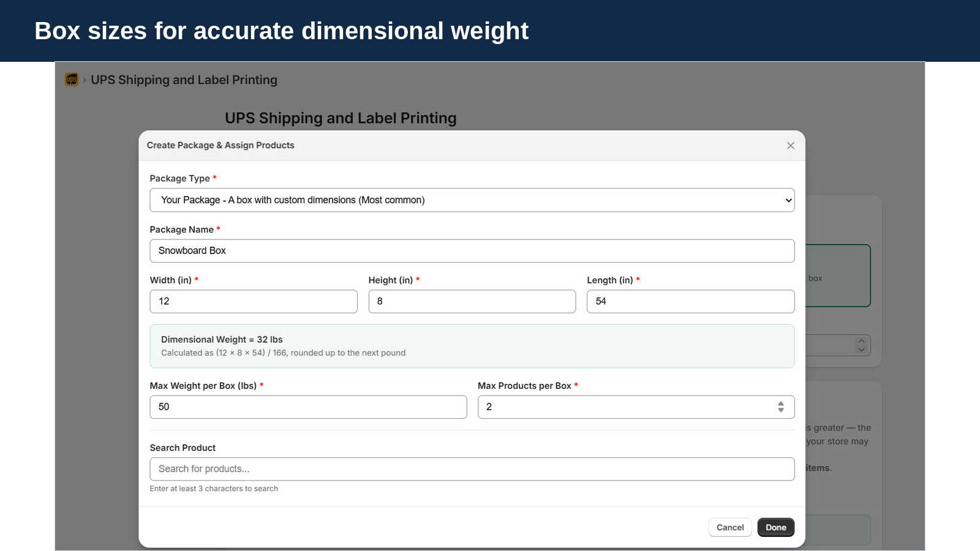
Task: Click the stepper control in the background page
Action: [x=861, y=345]
